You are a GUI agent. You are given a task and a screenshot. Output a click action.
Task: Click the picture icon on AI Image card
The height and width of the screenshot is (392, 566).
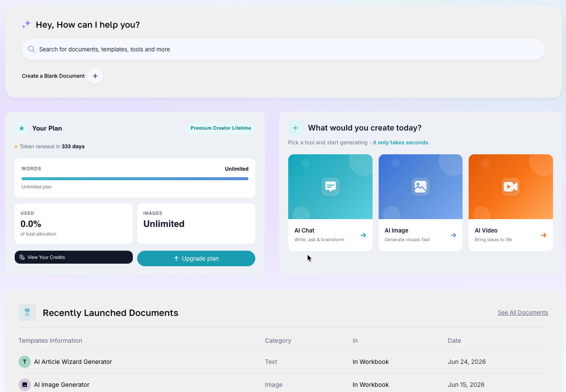coord(421,187)
